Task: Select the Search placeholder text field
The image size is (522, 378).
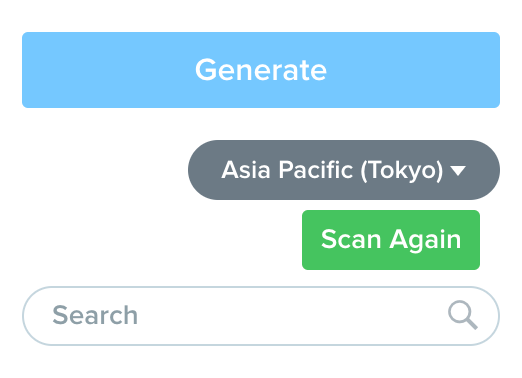Action: pyautogui.click(x=261, y=316)
